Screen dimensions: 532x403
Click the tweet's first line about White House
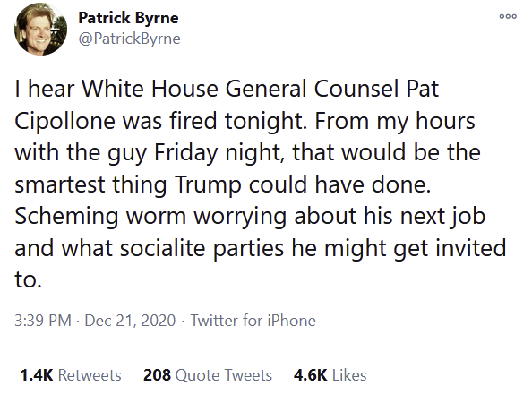point(227,89)
